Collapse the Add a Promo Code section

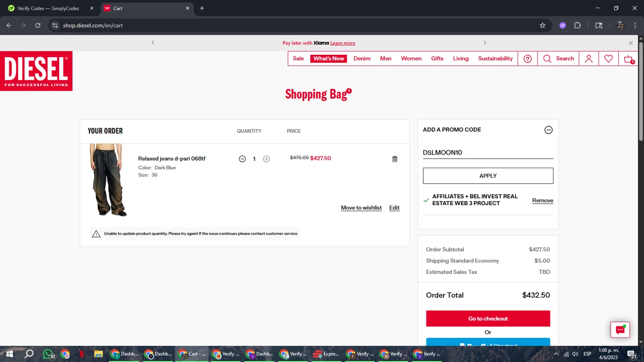point(548,130)
